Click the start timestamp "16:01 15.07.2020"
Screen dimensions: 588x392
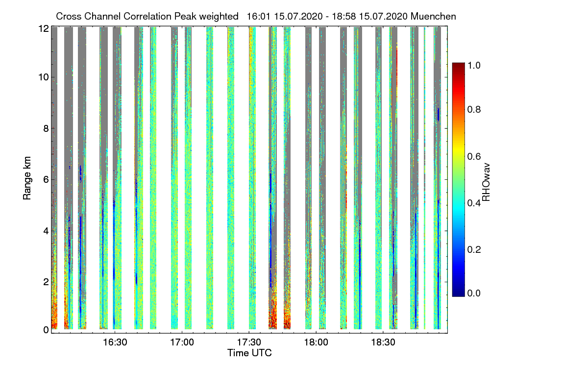tap(284, 16)
